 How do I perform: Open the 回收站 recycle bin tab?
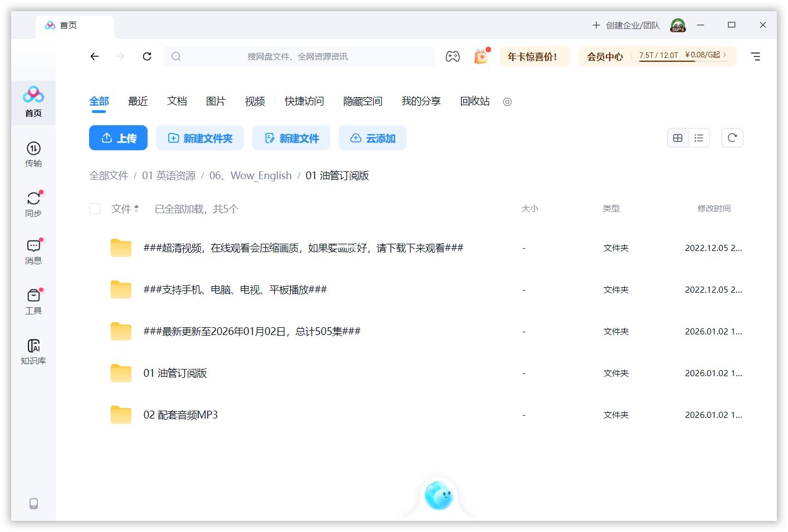click(x=474, y=101)
